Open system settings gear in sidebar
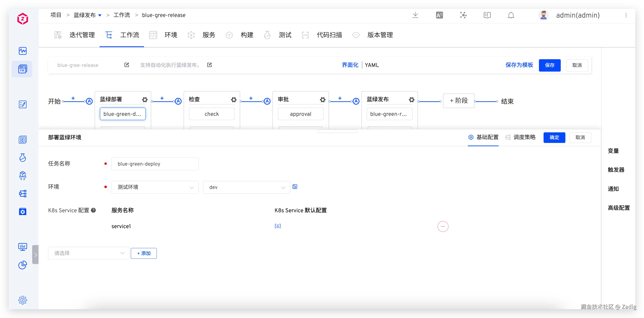This screenshot has height=318, width=644. click(22, 300)
